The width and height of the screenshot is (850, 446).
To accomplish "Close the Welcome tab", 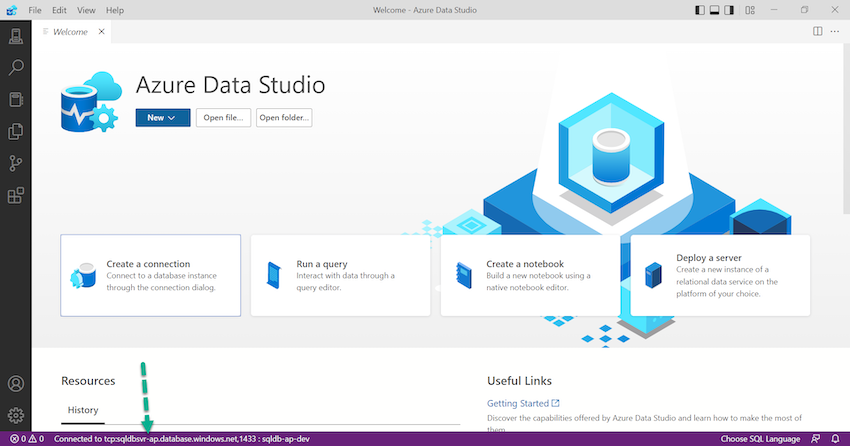I will pos(101,31).
